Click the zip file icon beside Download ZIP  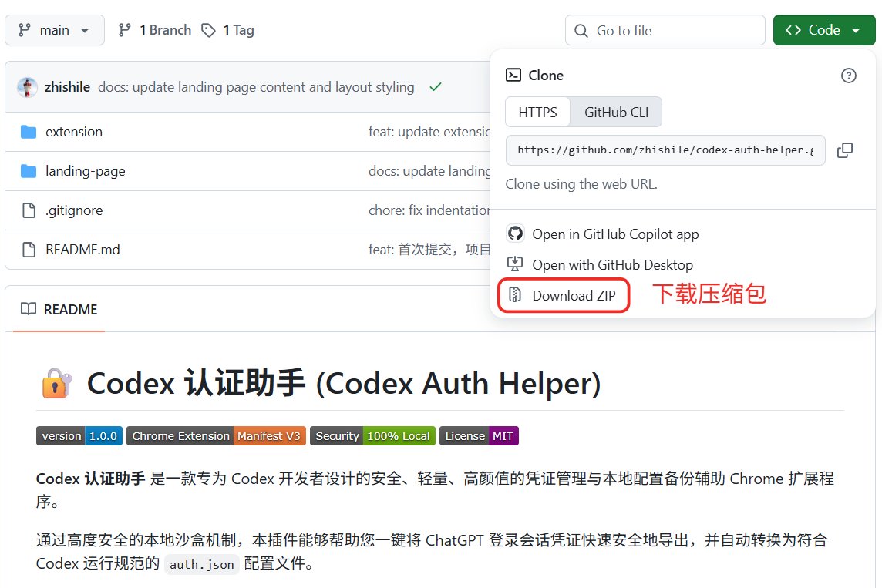click(515, 295)
